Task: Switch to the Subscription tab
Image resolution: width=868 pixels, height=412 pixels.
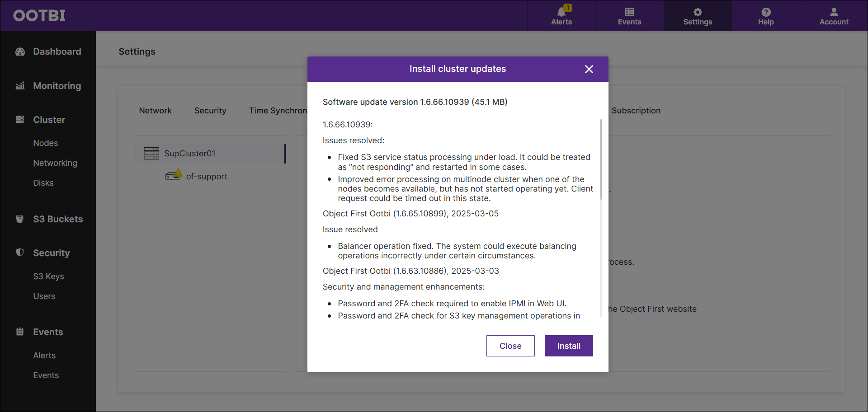Action: 636,111
